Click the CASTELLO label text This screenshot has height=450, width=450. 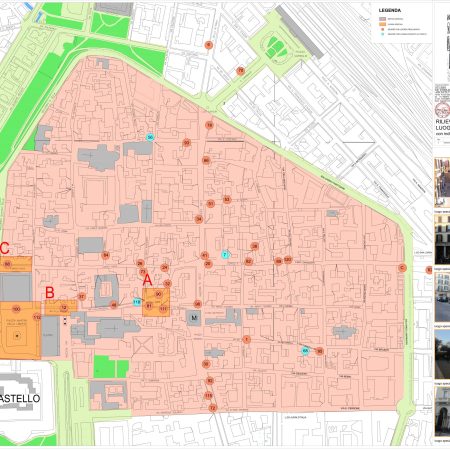click(20, 398)
